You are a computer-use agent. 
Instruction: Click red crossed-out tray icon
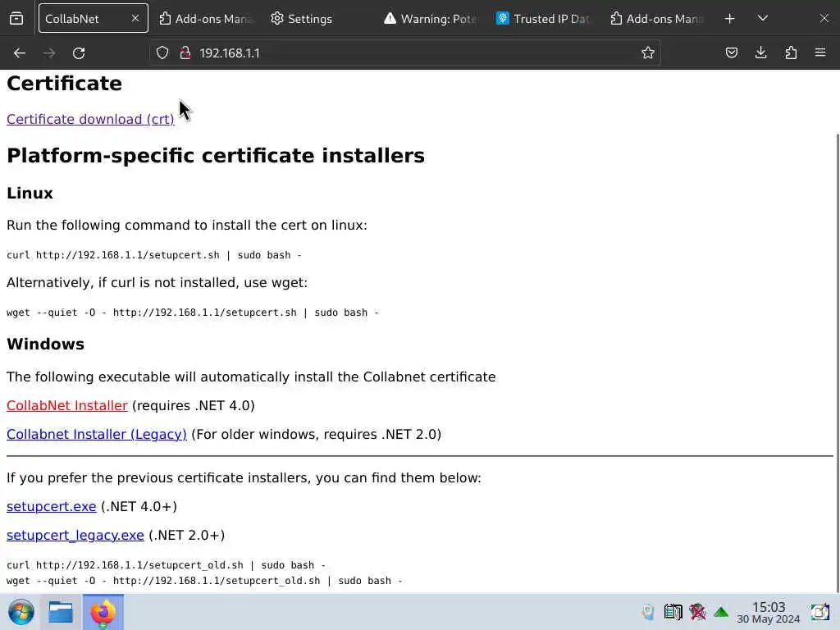click(697, 612)
